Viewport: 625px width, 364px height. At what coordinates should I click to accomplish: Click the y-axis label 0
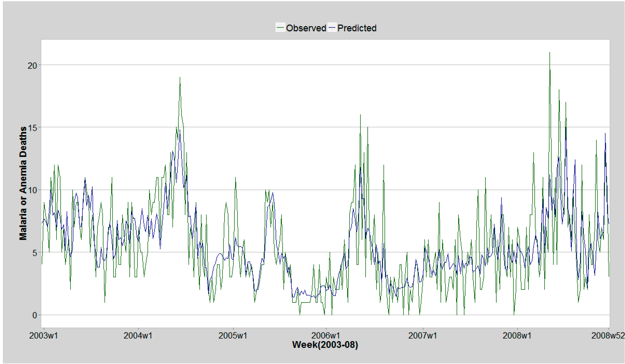[34, 315]
